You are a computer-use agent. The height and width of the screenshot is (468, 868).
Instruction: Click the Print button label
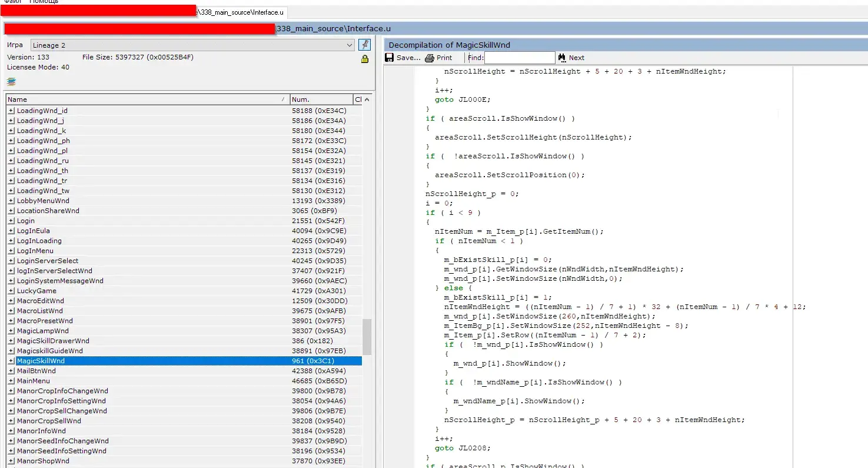(445, 58)
